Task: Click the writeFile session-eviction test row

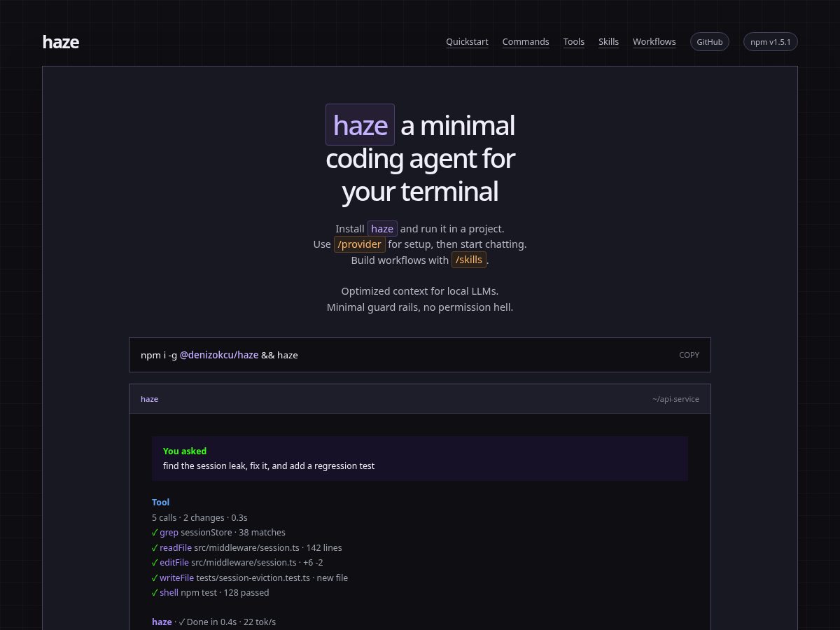Action: pos(250,577)
